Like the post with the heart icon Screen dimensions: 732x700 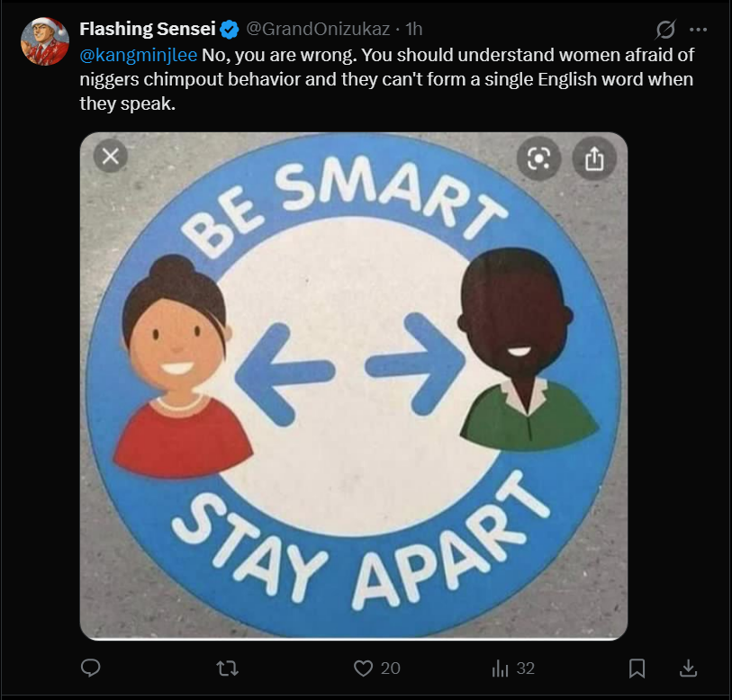[363, 669]
